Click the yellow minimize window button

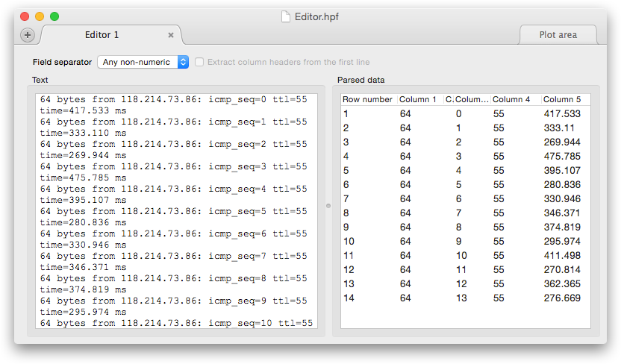pyautogui.click(x=40, y=16)
